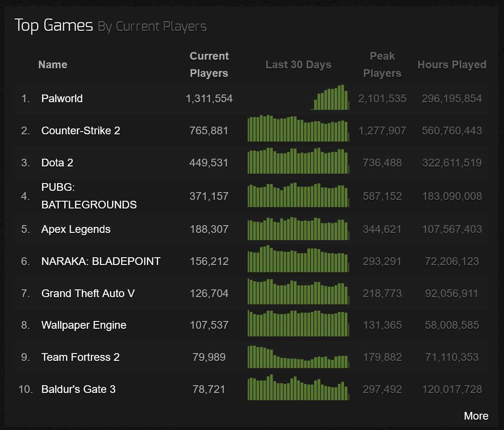
Task: Click the Top Games heading
Action: (x=54, y=26)
